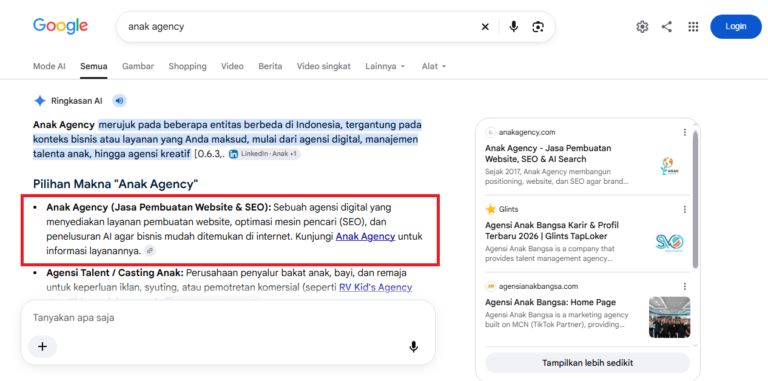Open 'Agensi Anak Bangsa: Home Page' result

pyautogui.click(x=551, y=302)
